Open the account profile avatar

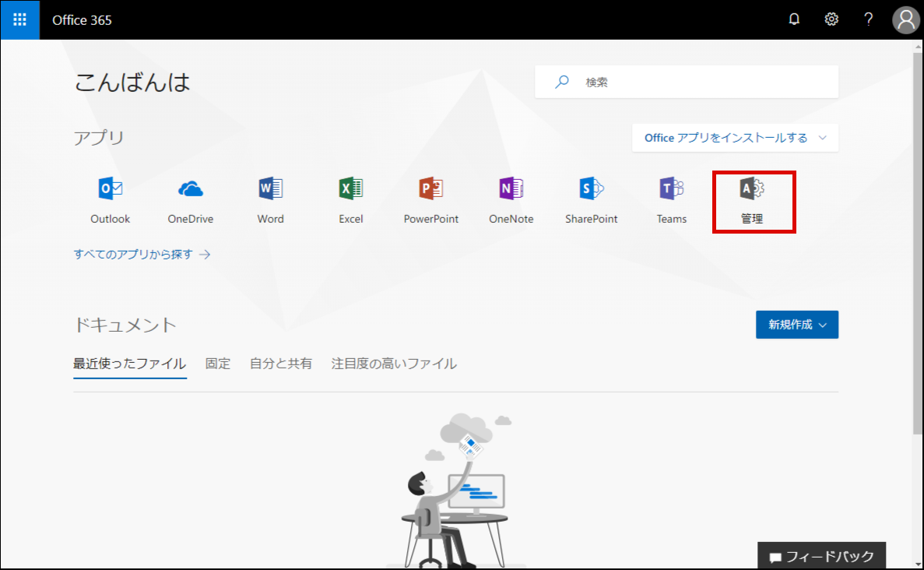(x=906, y=20)
